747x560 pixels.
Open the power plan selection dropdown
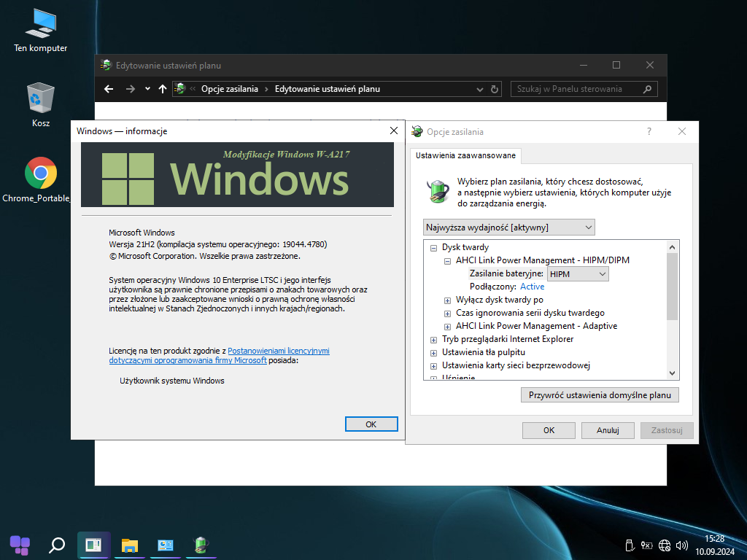[508, 227]
